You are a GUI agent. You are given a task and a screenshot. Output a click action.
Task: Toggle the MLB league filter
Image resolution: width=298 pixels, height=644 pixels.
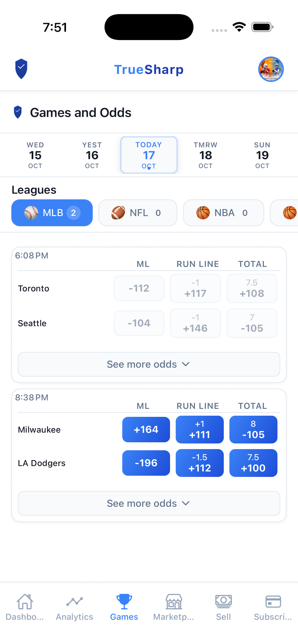pos(52,213)
